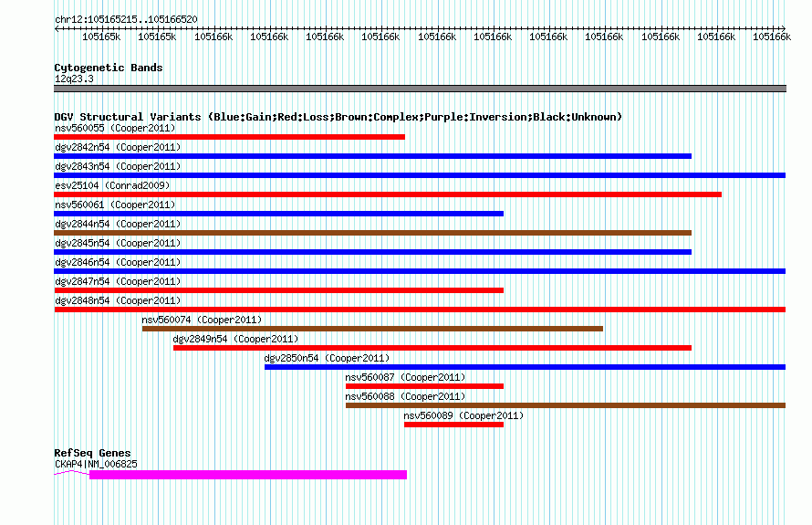Select the red dgv2847n54 loss bar

click(278, 290)
